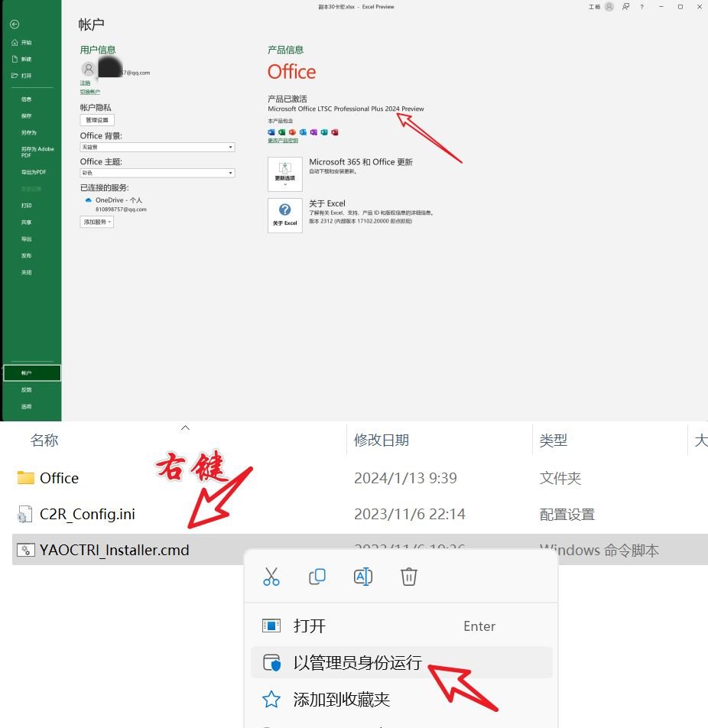Image resolution: width=708 pixels, height=728 pixels.
Task: Click the OneDrive cloud icon in connected services
Action: (88, 200)
